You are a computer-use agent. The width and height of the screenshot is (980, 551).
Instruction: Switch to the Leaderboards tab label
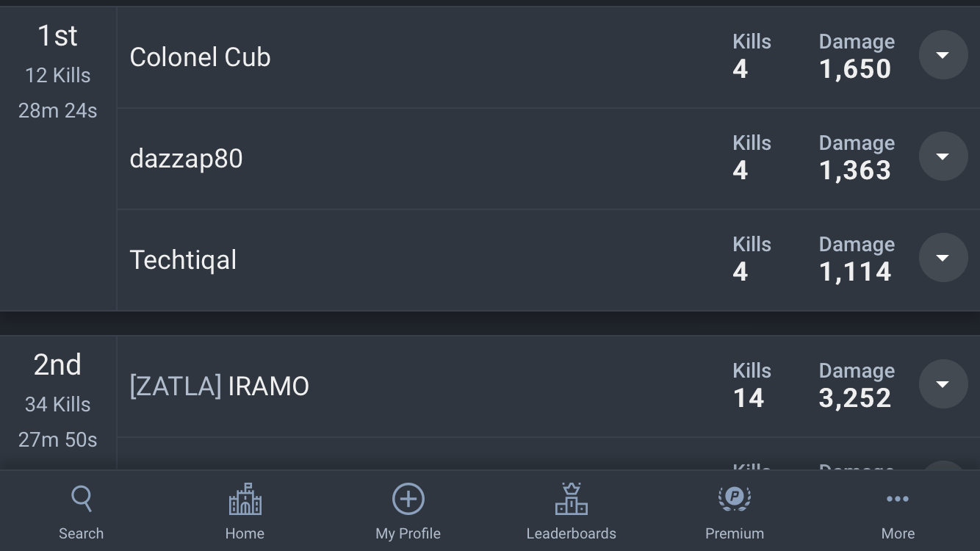(571, 533)
